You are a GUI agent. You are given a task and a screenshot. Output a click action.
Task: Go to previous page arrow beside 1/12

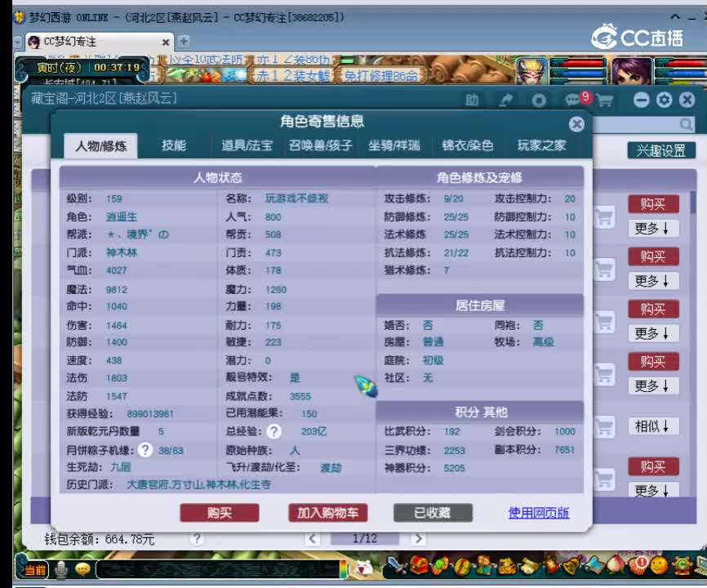coord(312,538)
